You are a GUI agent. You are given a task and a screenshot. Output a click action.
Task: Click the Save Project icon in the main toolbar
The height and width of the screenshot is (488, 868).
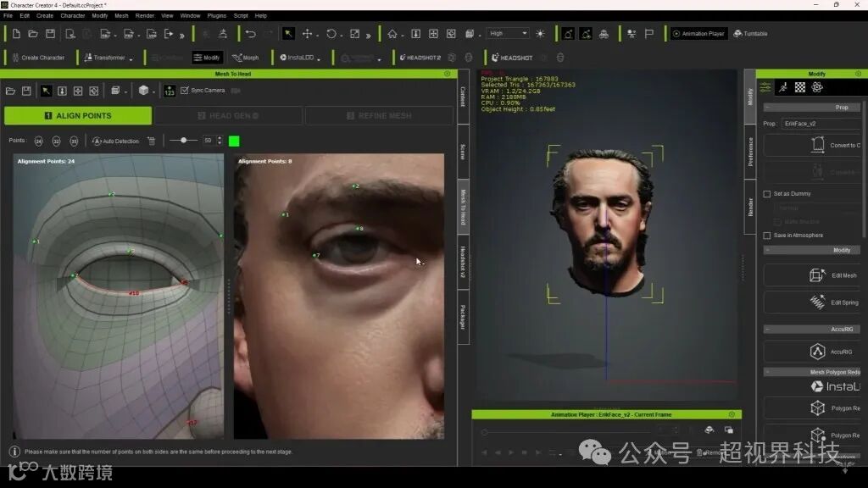(50, 34)
